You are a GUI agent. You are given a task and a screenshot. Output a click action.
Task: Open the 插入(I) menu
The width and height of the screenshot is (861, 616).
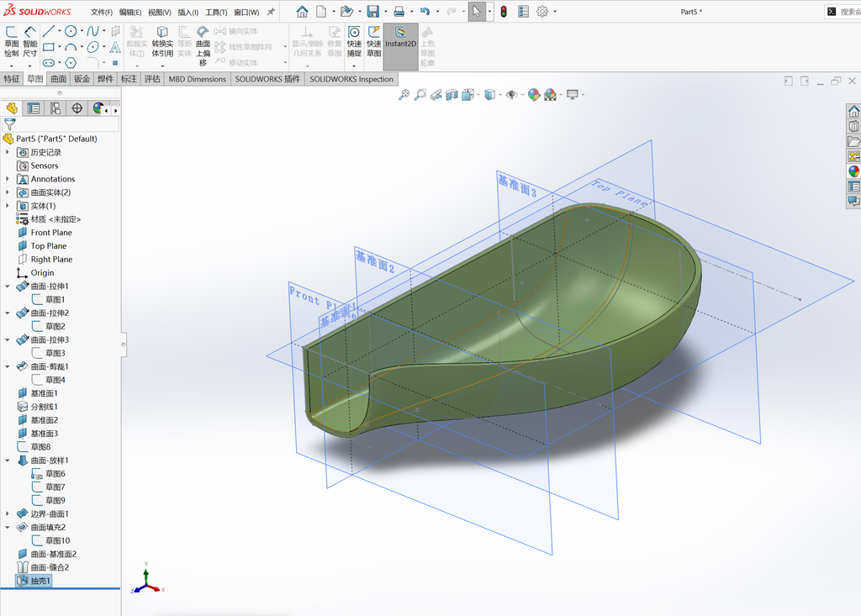pyautogui.click(x=188, y=12)
